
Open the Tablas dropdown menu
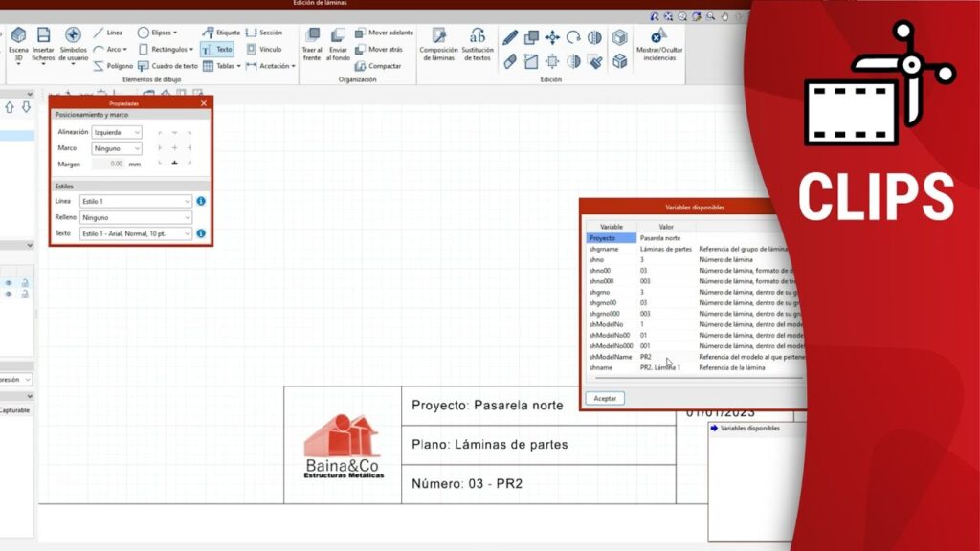[x=220, y=66]
